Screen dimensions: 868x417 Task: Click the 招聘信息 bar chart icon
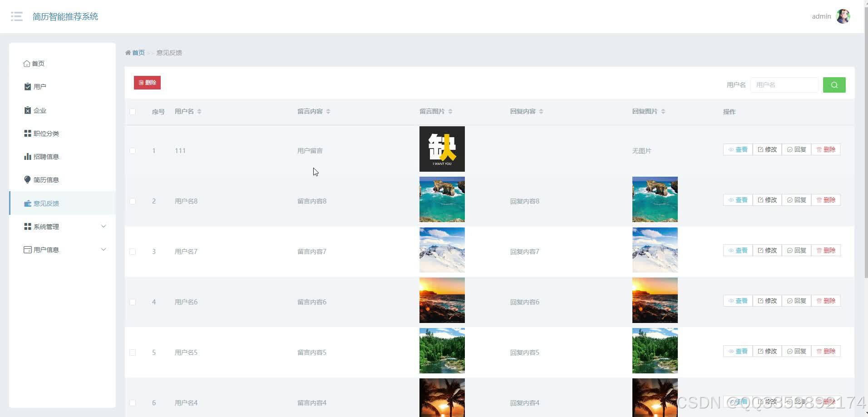pyautogui.click(x=28, y=157)
